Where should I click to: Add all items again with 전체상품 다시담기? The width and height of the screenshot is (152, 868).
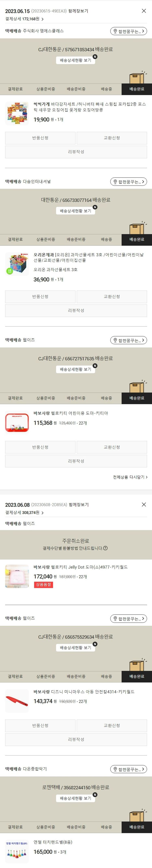click(x=130, y=477)
